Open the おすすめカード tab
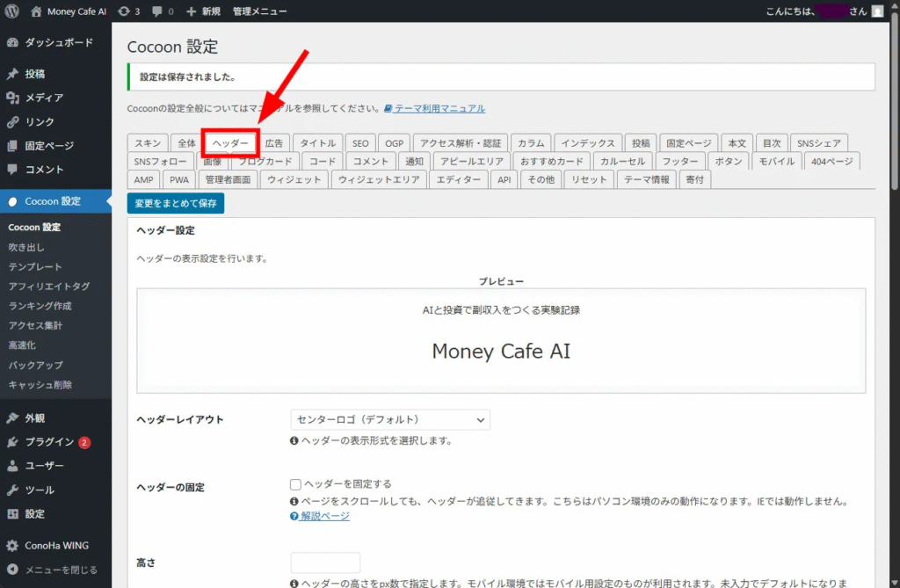 coord(552,162)
